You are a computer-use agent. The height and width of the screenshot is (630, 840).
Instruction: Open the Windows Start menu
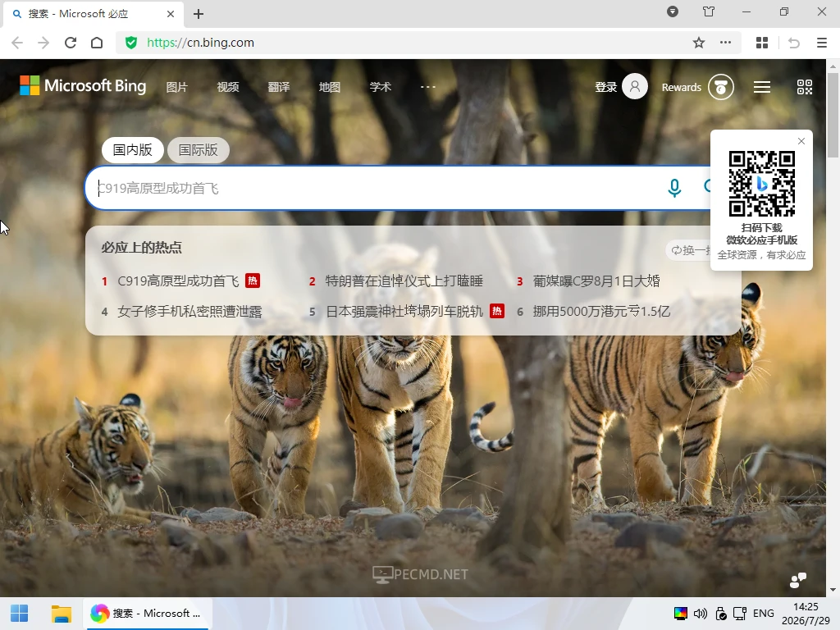20,614
